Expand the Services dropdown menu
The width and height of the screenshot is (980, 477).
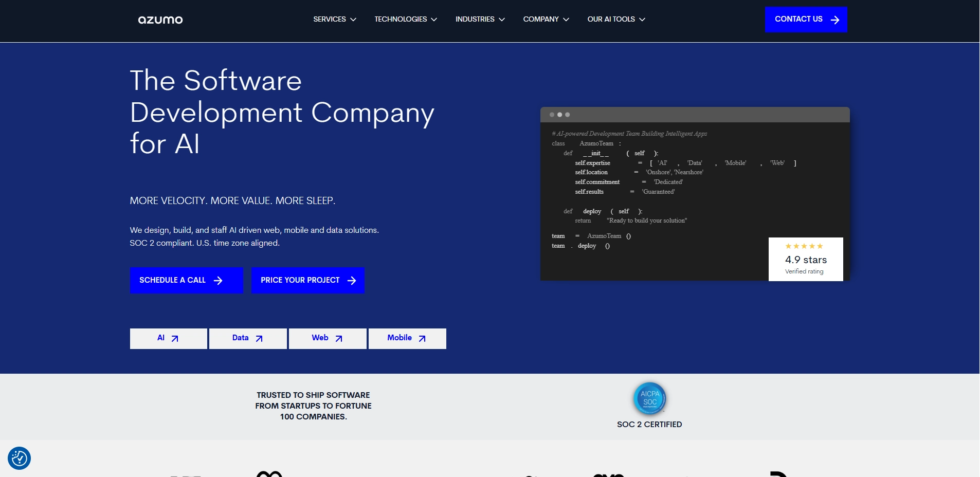(335, 20)
